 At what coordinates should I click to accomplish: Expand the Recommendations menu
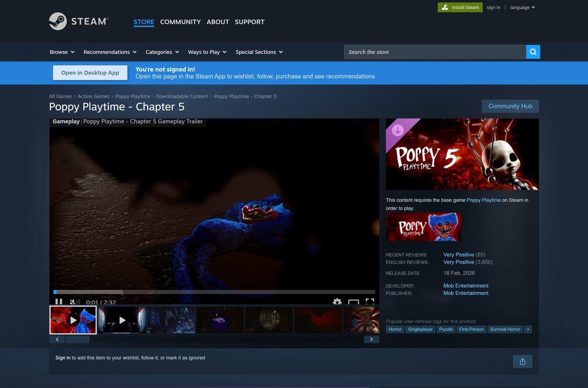click(110, 52)
